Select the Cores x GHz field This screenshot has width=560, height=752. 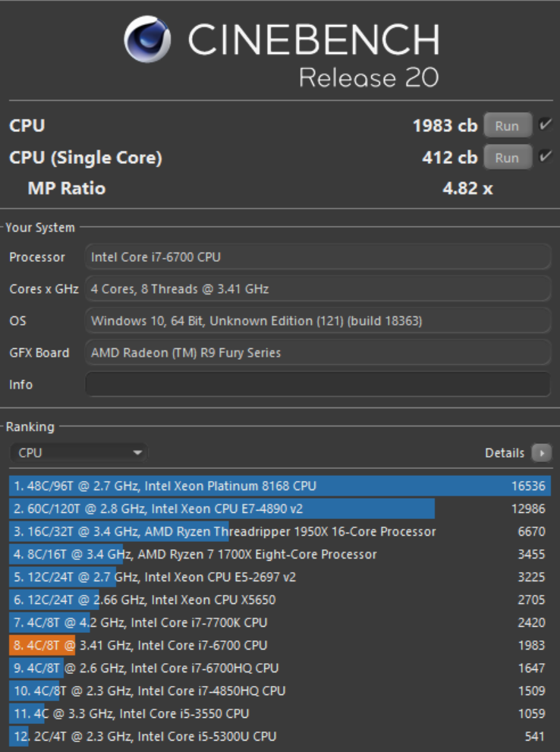[318, 288]
